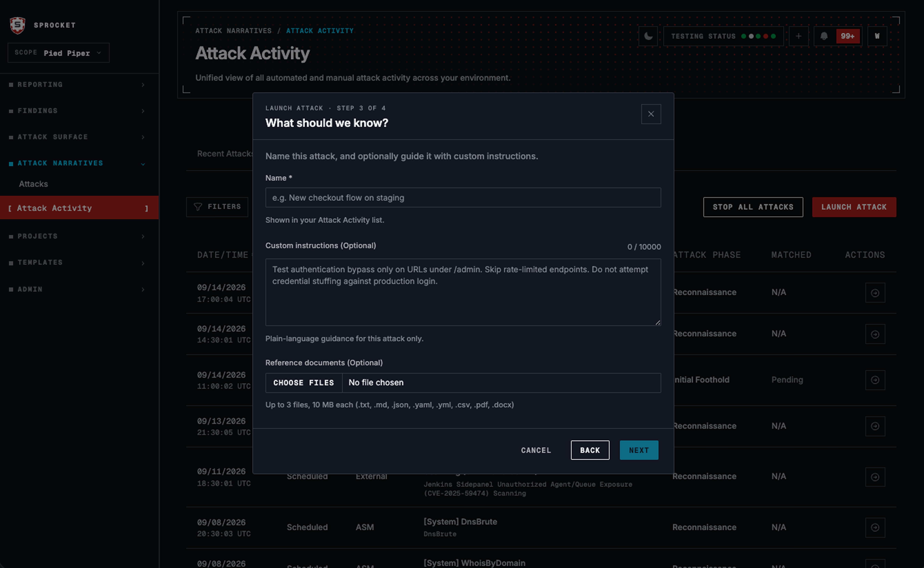Click the Sprocket shield logo
Image resolution: width=924 pixels, height=568 pixels.
click(17, 25)
